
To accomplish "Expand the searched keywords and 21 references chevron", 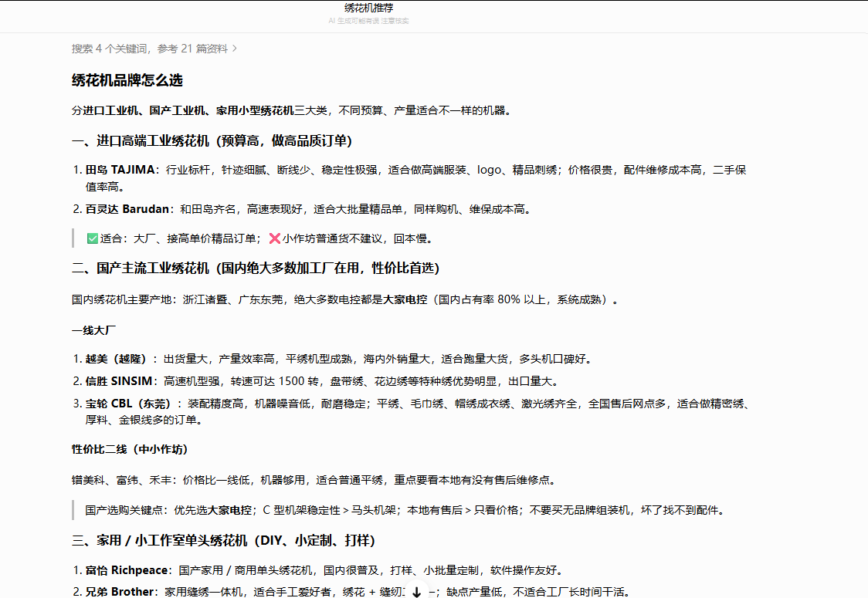I will pos(234,49).
